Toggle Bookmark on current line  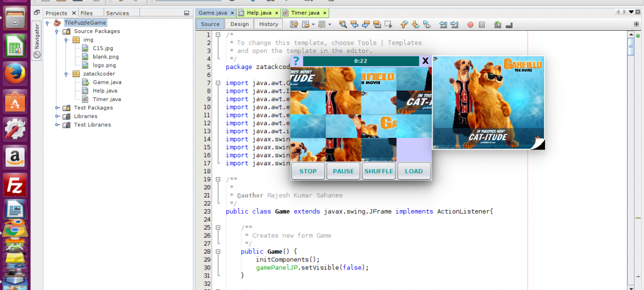[427, 24]
